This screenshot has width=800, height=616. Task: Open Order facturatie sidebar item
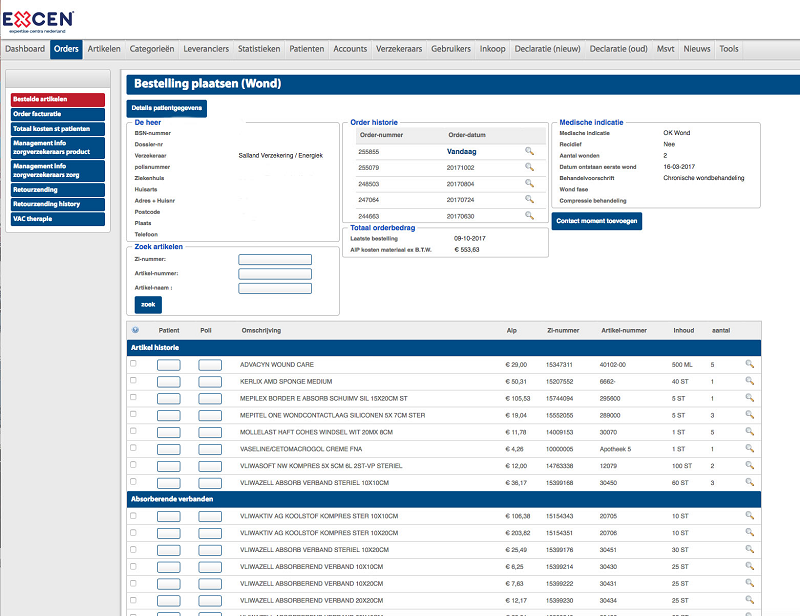click(58, 114)
